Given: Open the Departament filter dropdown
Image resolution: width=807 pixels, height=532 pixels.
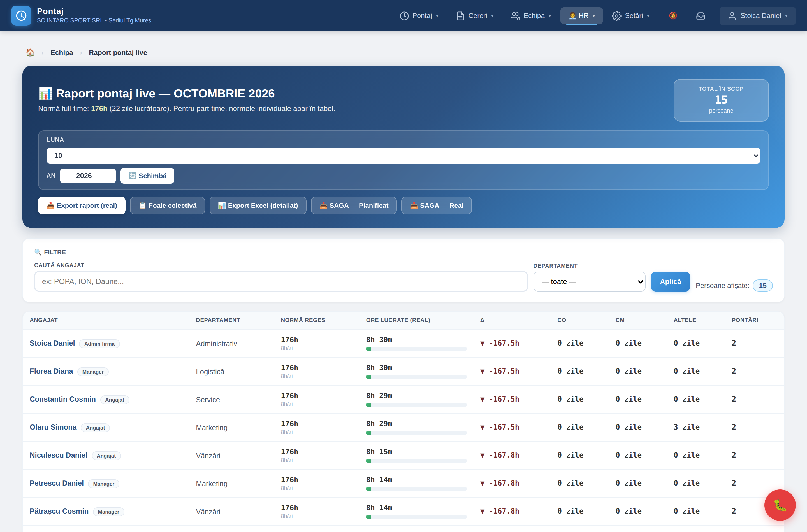Looking at the screenshot, I should 589,282.
